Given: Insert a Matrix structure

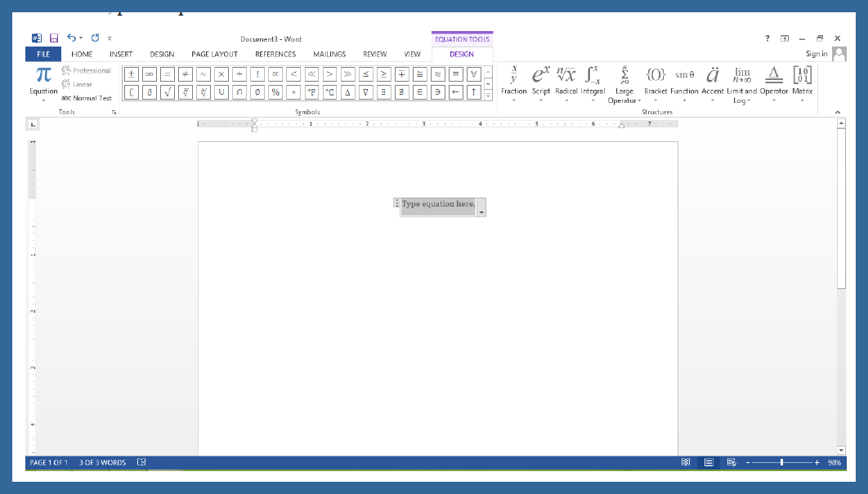Looking at the screenshot, I should [x=802, y=78].
